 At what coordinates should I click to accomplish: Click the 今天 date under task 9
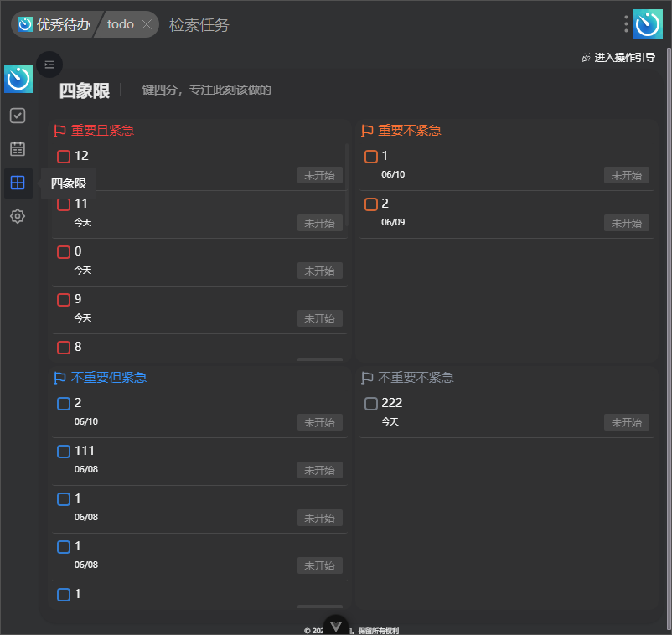click(83, 318)
